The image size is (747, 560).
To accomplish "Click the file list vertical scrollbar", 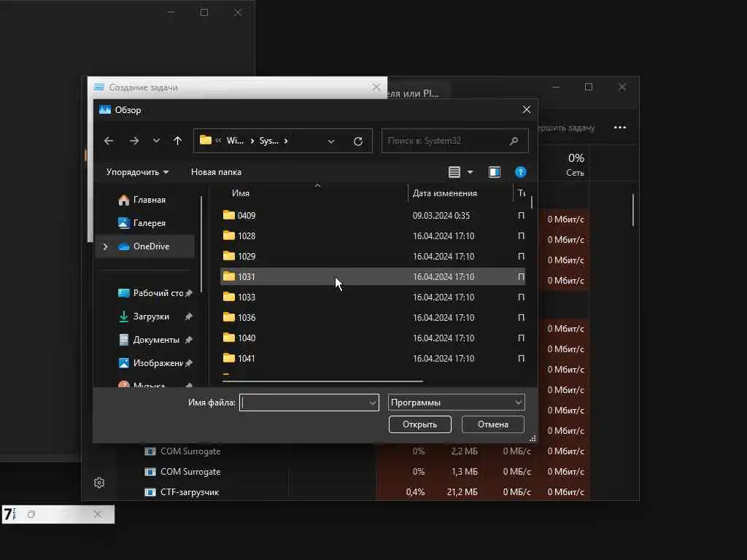I will 532,203.
